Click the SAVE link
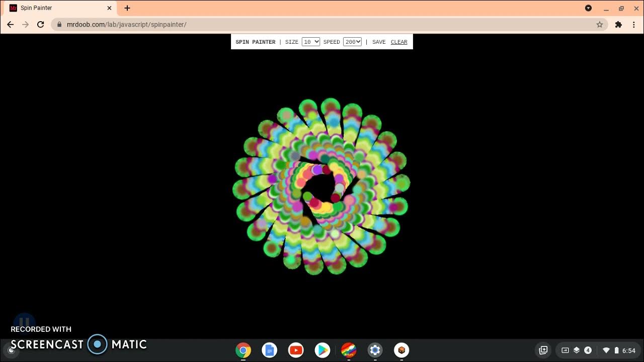 tap(379, 42)
